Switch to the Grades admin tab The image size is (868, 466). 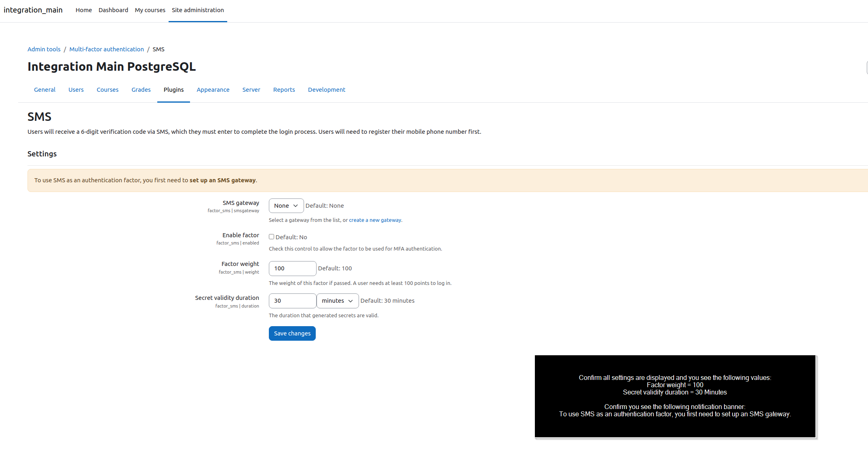click(141, 90)
